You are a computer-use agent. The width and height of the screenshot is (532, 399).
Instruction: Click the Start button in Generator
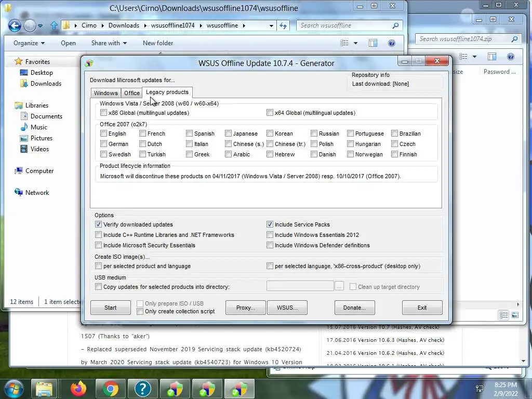click(x=110, y=308)
